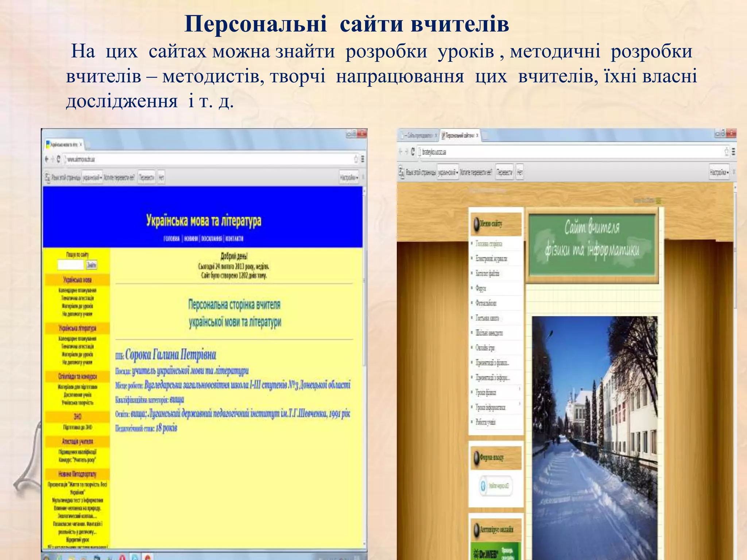Open the Атестація учителя sidebar section

[x=77, y=442]
